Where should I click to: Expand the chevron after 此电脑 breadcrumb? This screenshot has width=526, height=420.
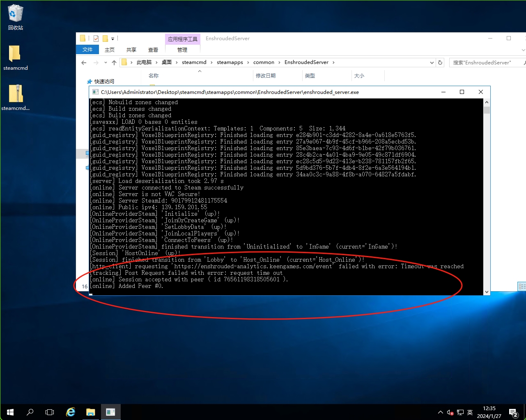(x=157, y=62)
